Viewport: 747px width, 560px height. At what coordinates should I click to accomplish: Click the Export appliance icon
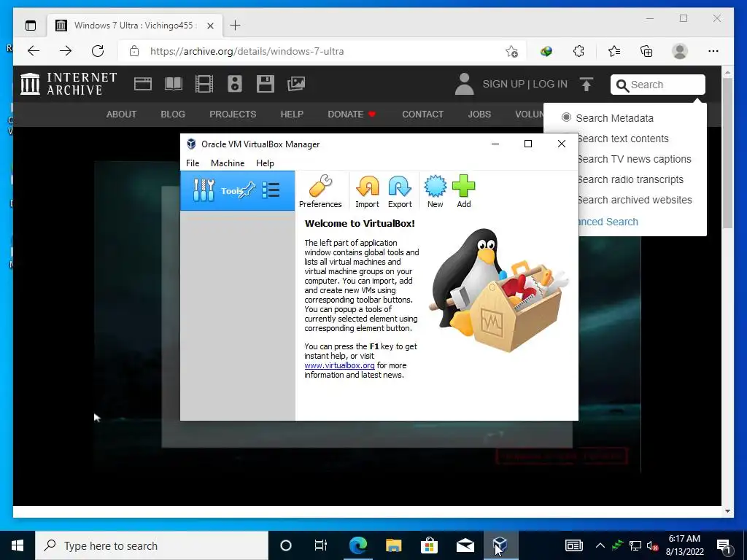pos(400,192)
